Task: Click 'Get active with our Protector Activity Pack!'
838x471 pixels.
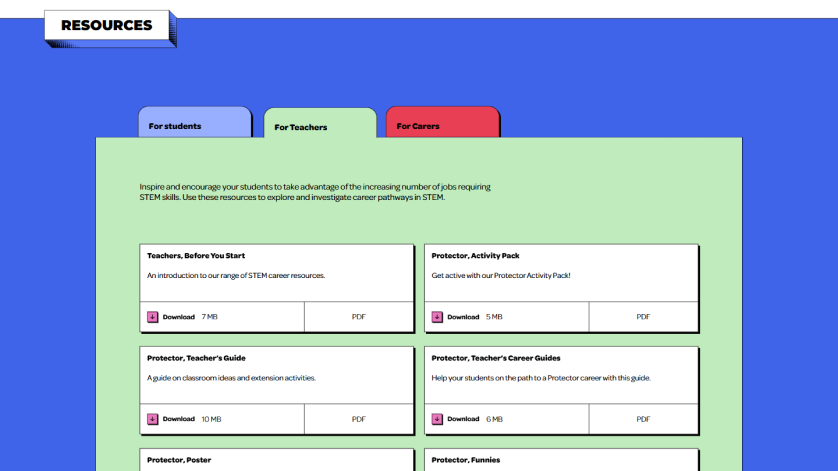Action: 501,276
